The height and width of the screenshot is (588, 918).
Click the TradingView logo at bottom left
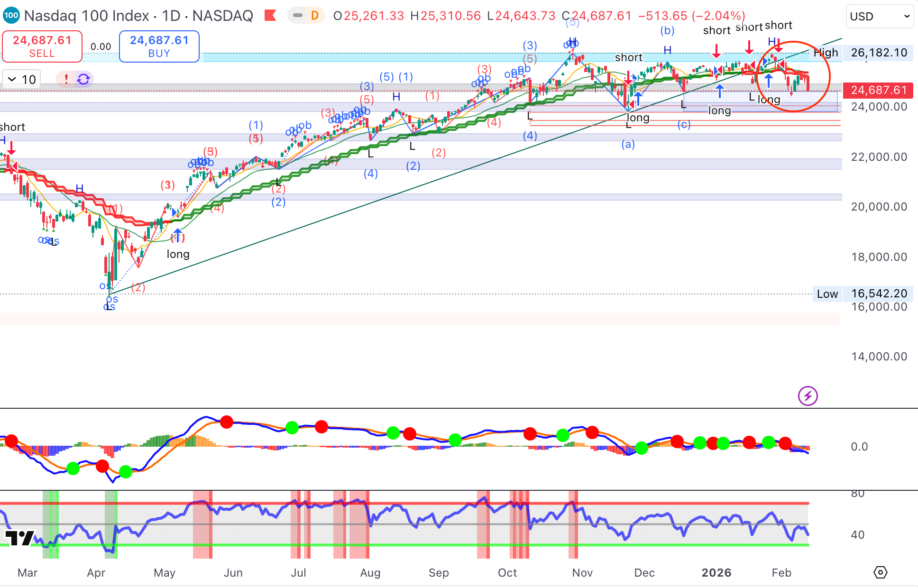(x=19, y=538)
